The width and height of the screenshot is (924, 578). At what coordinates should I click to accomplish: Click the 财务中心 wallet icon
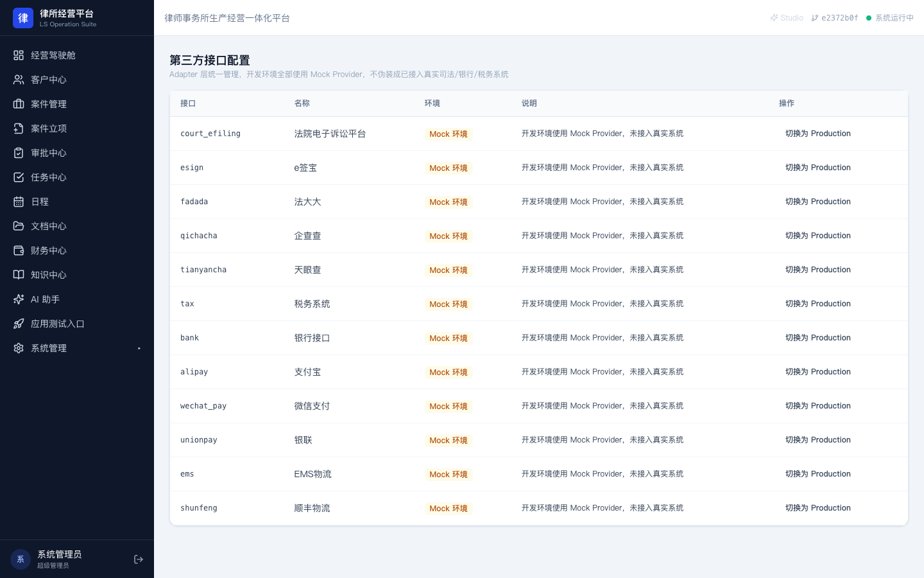coord(19,250)
